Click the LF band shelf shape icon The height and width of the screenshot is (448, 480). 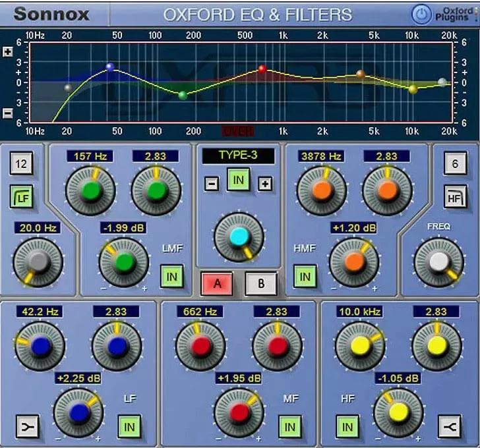26,426
